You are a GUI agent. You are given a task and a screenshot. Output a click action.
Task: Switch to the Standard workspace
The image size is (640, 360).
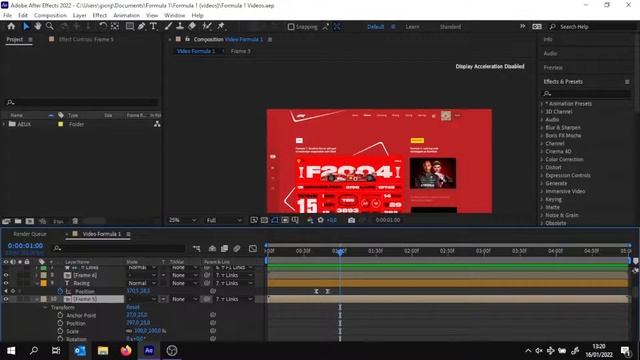tap(450, 27)
